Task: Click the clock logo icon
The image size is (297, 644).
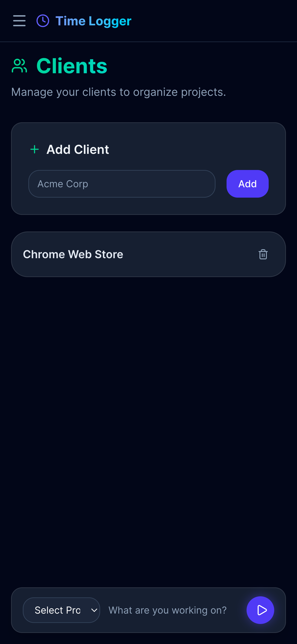Action: pos(43,21)
